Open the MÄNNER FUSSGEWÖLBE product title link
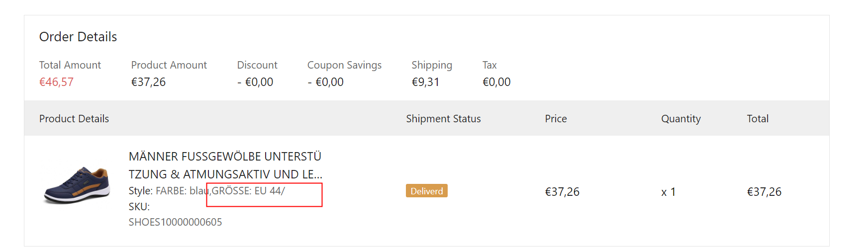The height and width of the screenshot is (249, 868). coord(225,166)
